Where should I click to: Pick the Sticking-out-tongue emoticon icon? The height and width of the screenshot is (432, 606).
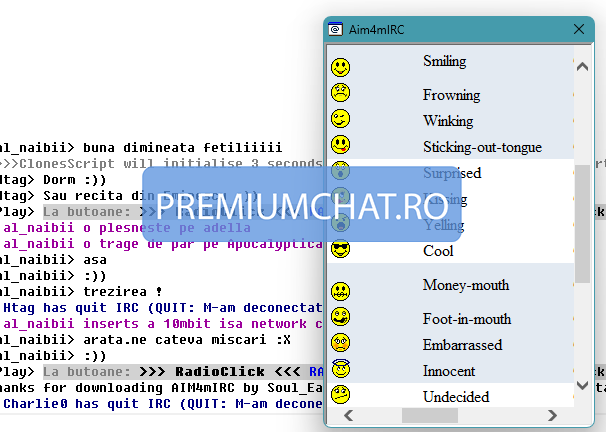340,145
